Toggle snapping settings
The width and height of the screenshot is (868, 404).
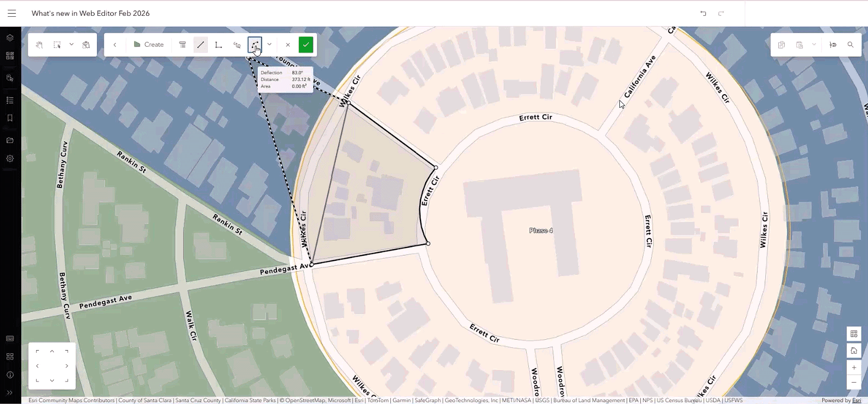tap(833, 45)
